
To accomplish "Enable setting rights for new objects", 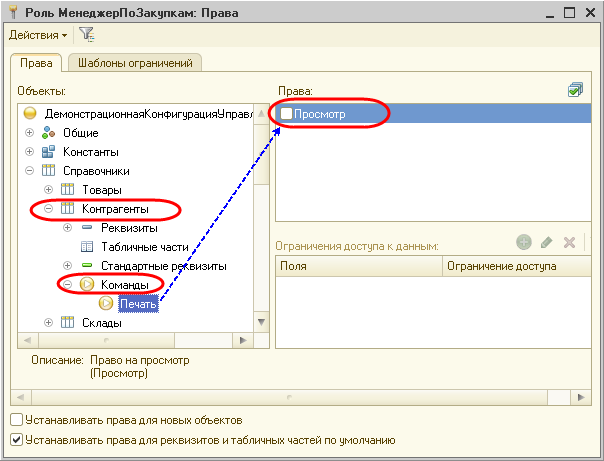I will 15,420.
